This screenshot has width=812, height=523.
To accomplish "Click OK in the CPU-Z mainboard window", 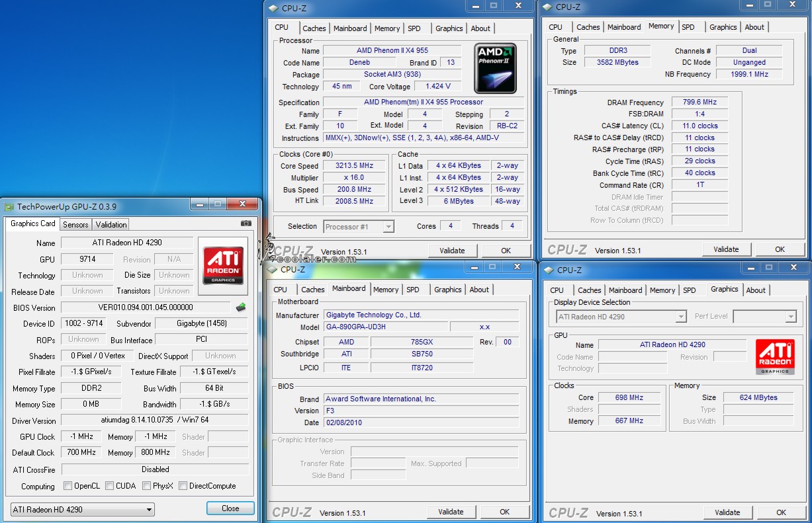I will click(x=505, y=512).
